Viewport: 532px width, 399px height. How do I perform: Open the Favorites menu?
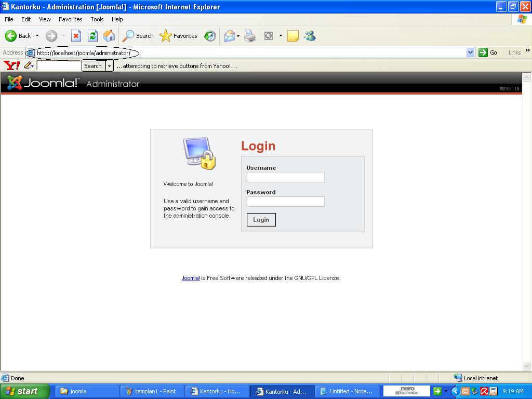coord(70,19)
